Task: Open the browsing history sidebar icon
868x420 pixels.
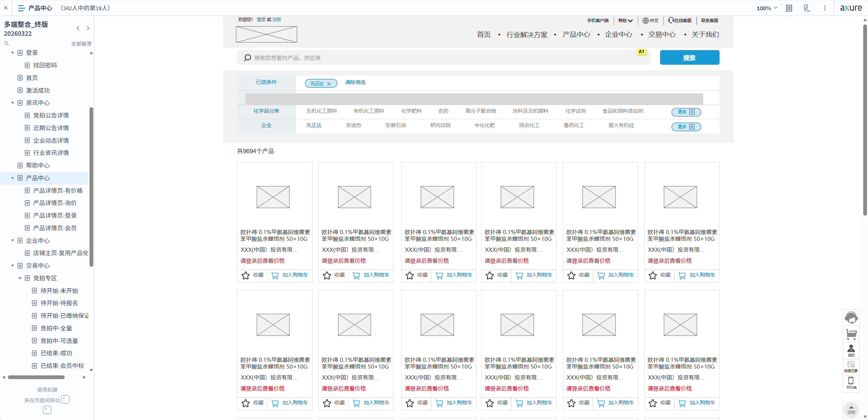Action: point(851,366)
